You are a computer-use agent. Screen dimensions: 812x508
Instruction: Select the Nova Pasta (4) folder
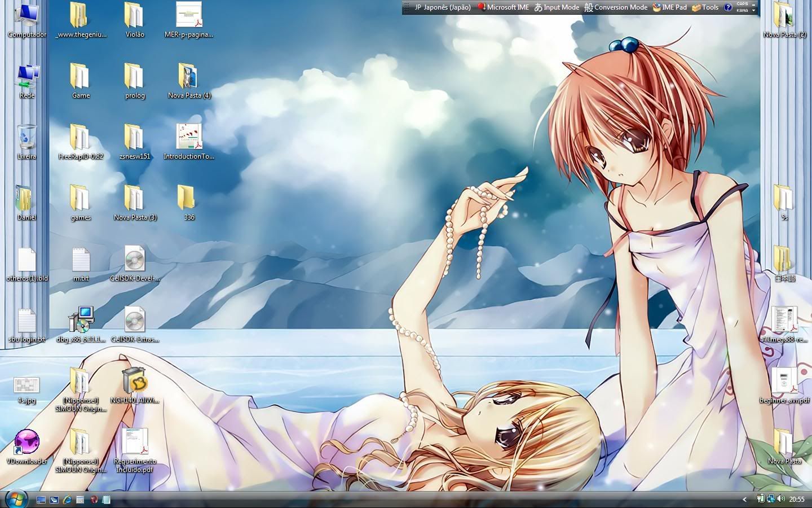point(189,81)
